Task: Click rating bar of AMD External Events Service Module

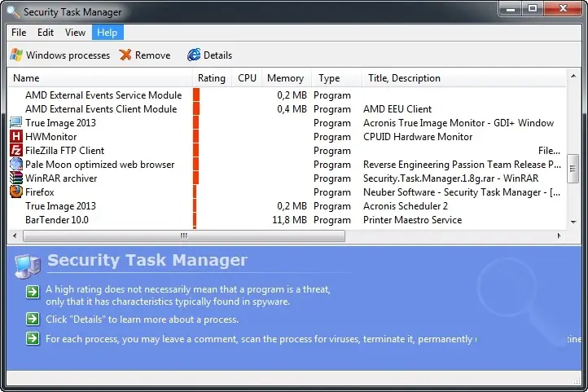Action: pyautogui.click(x=196, y=95)
